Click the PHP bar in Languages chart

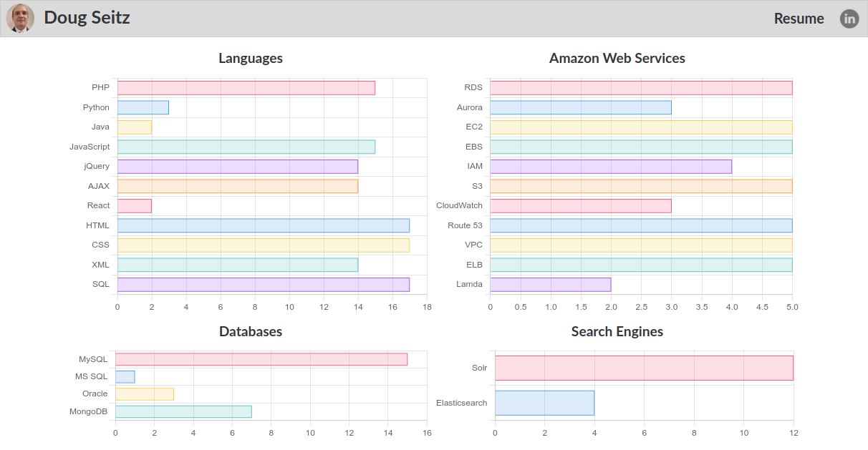(246, 88)
